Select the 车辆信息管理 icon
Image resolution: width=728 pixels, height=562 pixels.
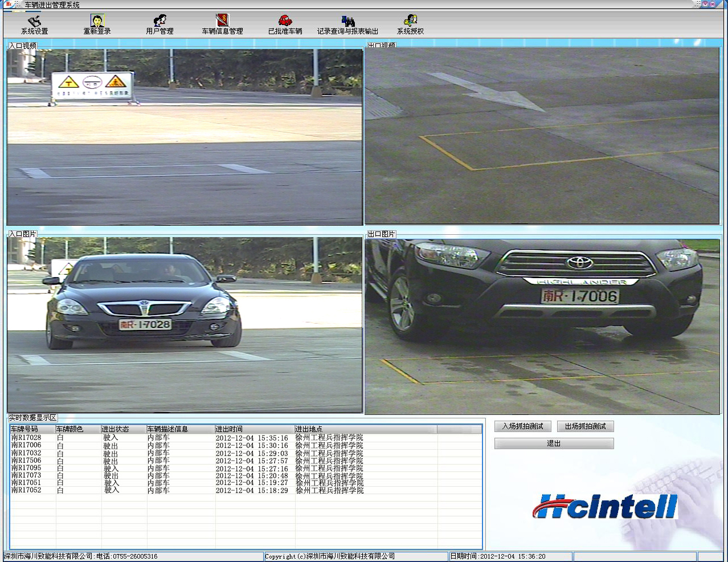point(222,22)
